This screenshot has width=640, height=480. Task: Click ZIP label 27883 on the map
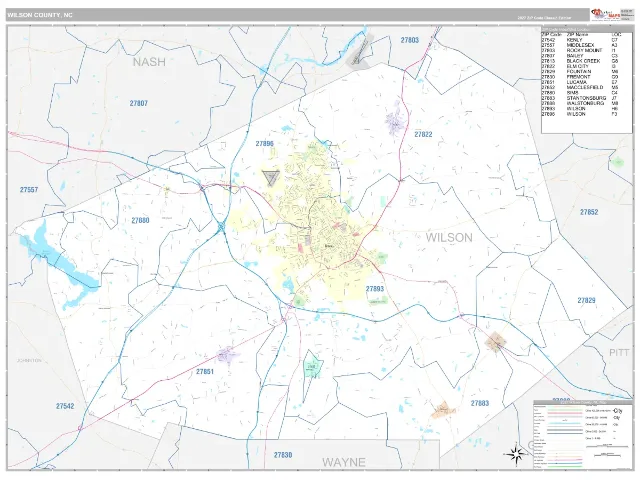click(480, 403)
